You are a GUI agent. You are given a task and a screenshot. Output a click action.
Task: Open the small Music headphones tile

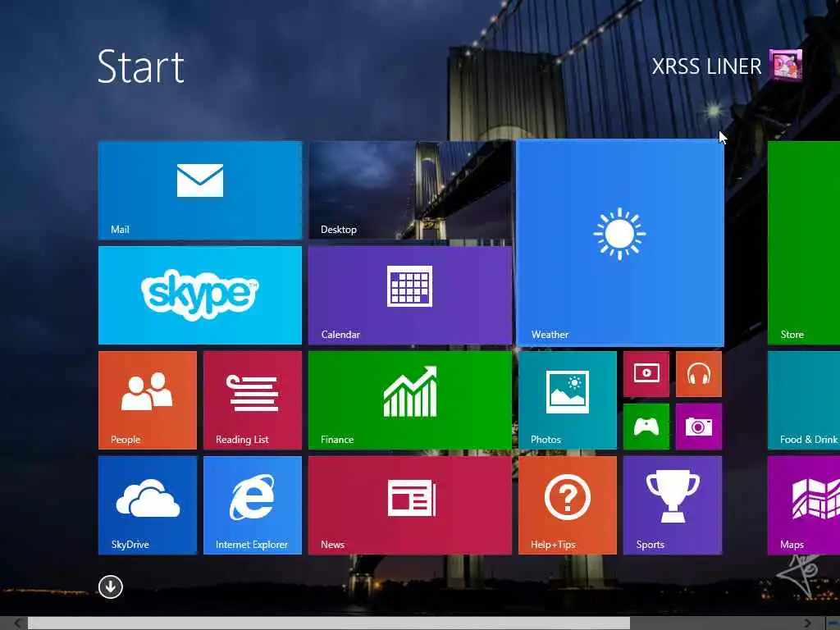[x=699, y=374]
